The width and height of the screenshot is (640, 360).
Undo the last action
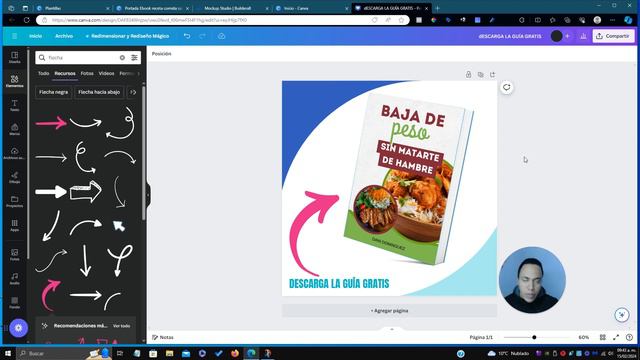coord(187,36)
